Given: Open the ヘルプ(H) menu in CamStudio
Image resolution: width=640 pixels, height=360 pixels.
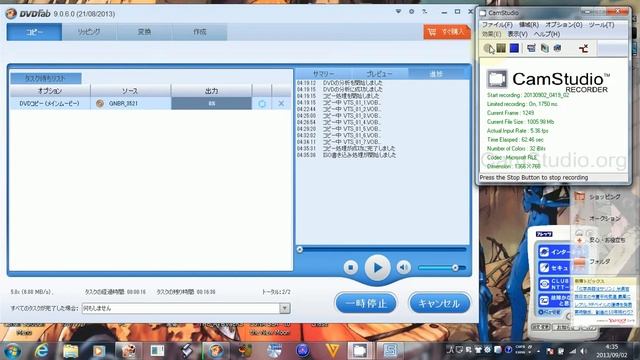Looking at the screenshot, I should [x=547, y=34].
